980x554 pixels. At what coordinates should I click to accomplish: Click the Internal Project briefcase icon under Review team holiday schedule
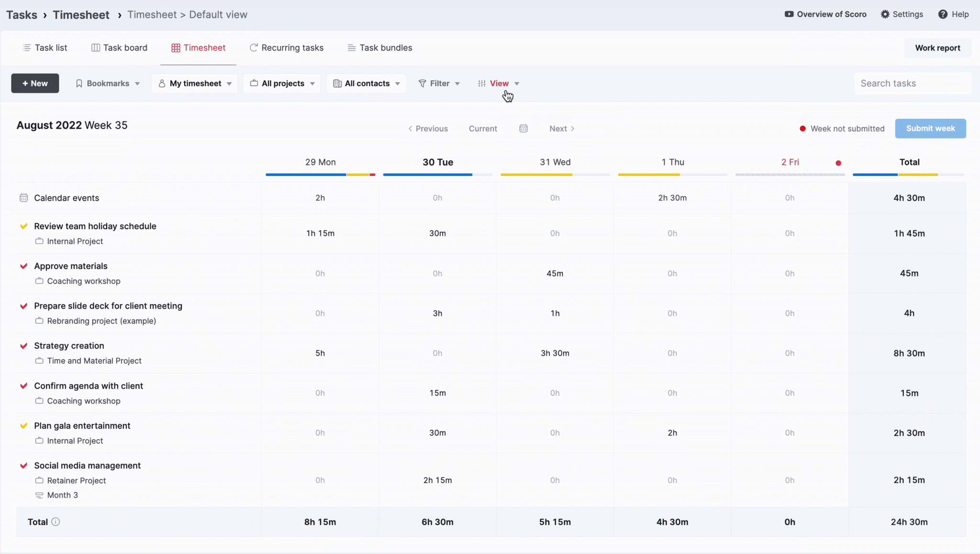[x=39, y=241]
